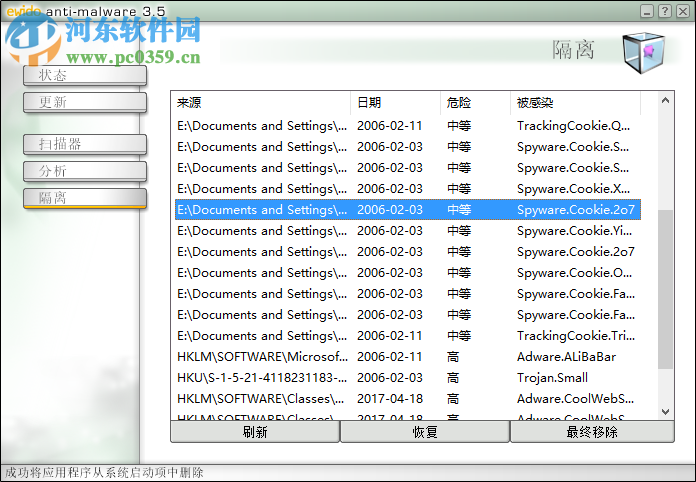Select the Adware.ALiBaBar entry
Viewport: 696px width, 482px height.
tap(407, 357)
